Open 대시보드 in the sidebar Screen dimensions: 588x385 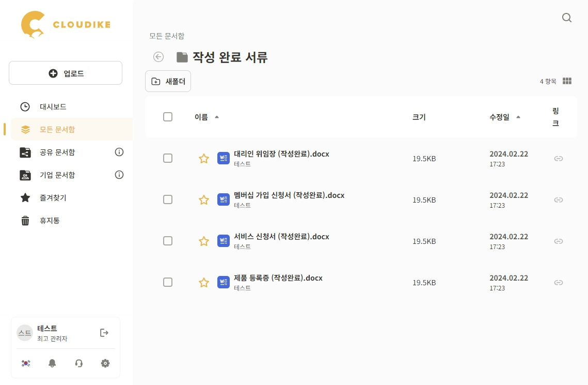[53, 107]
